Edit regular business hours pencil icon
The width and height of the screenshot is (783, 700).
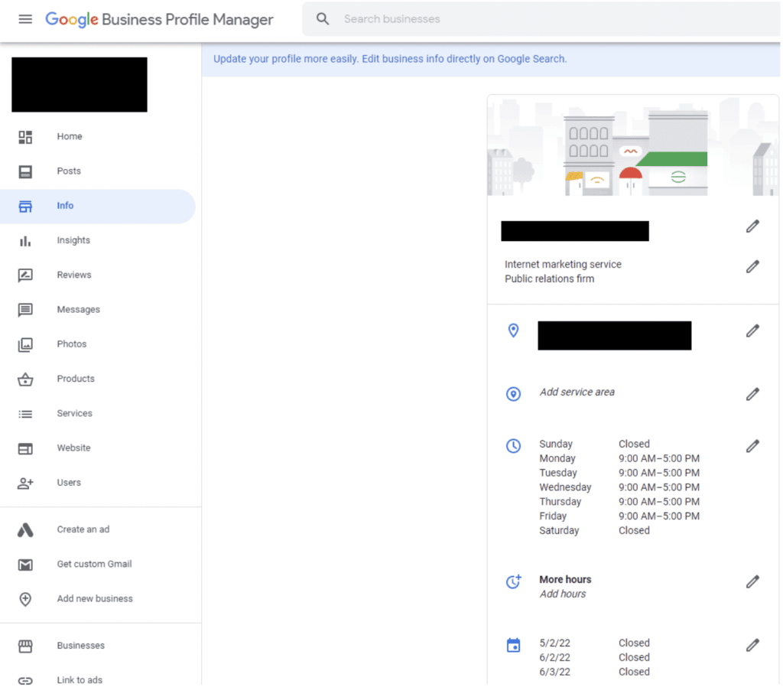752,446
